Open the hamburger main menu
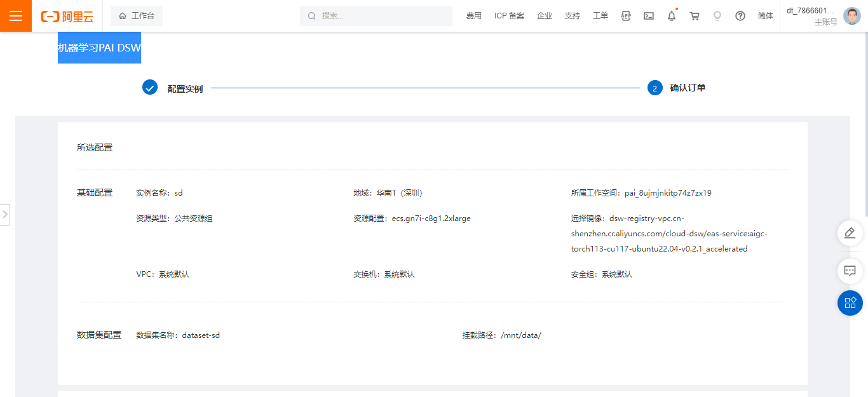The height and width of the screenshot is (397, 868). (16, 16)
